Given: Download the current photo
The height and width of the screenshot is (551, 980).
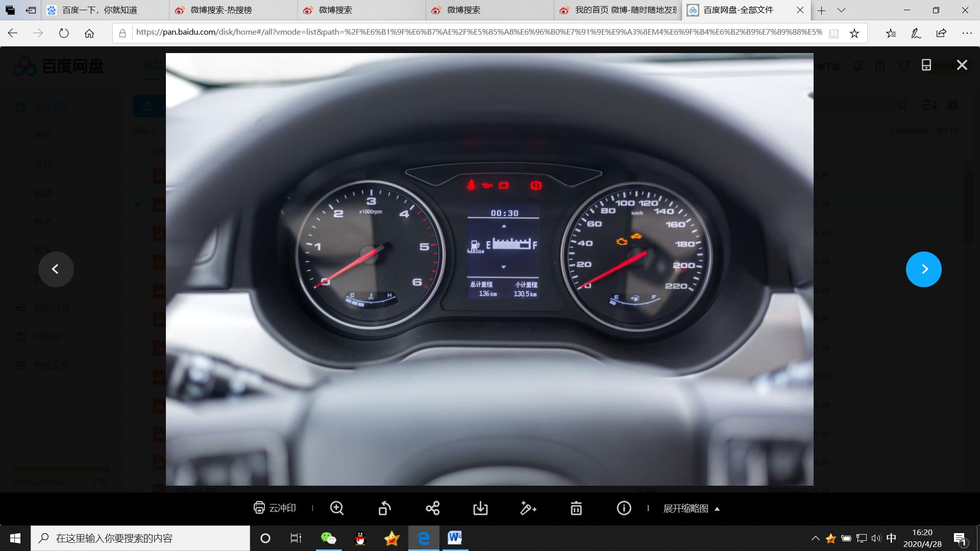Looking at the screenshot, I should 480,508.
